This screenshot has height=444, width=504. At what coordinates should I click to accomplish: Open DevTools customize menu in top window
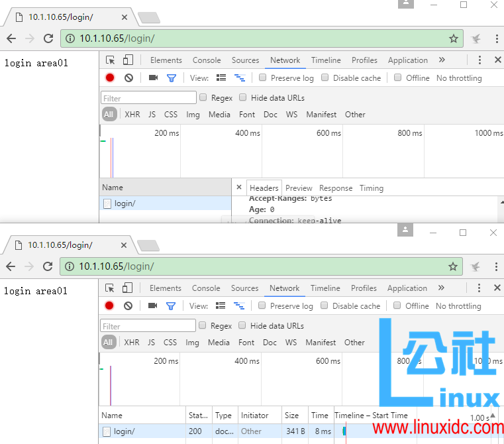point(479,60)
